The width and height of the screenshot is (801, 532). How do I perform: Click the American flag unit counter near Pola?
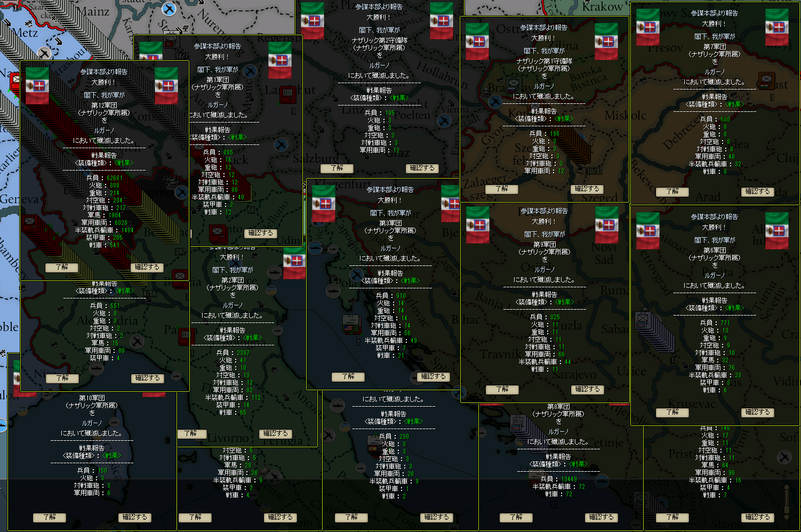click(x=350, y=324)
